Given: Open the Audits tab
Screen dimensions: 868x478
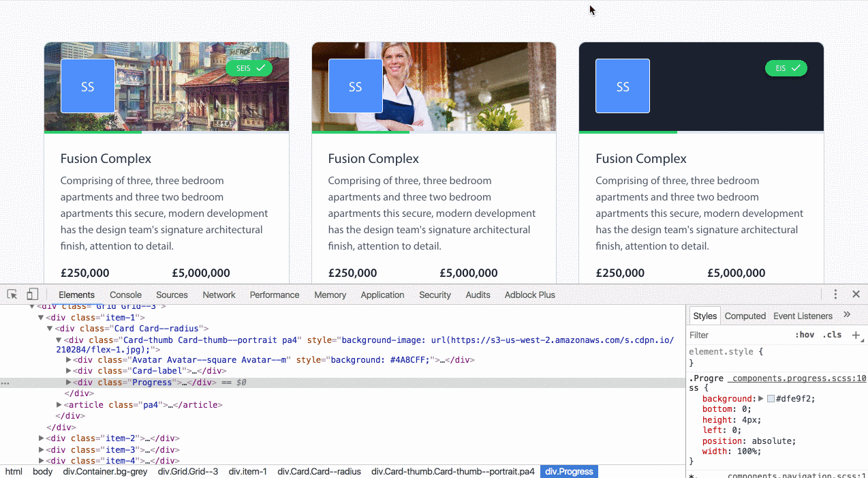Looking at the screenshot, I should pos(478,295).
